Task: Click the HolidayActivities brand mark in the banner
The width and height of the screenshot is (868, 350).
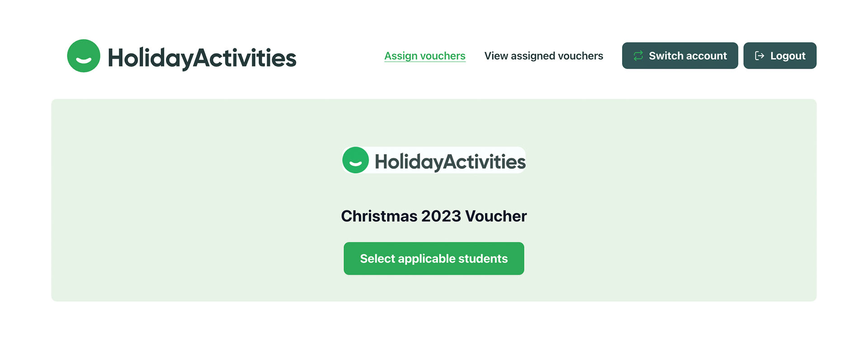Action: coord(433,160)
